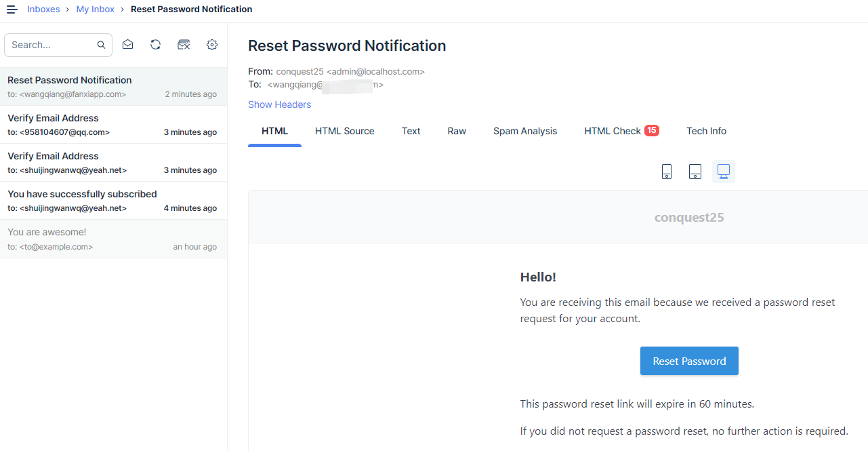Go to My Inbox breadcrumb link
Viewport: 868px width, 451px height.
coord(96,9)
